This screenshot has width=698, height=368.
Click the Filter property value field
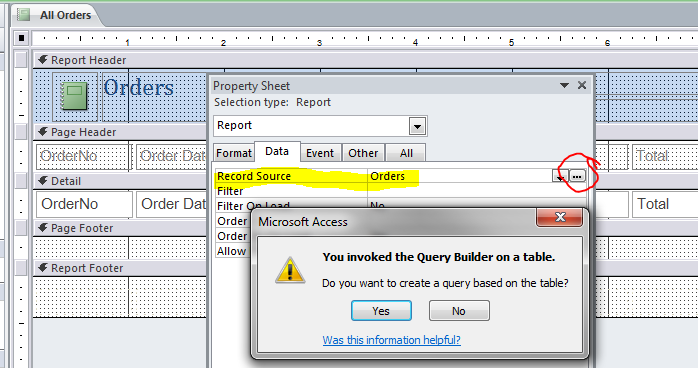point(476,191)
